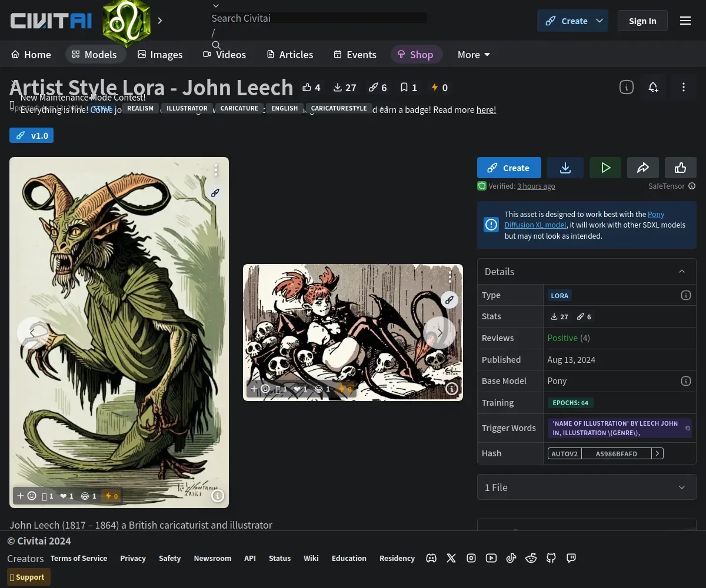Click the blue Create button beside download
Viewport: 706px width, 588px height.
coord(509,168)
